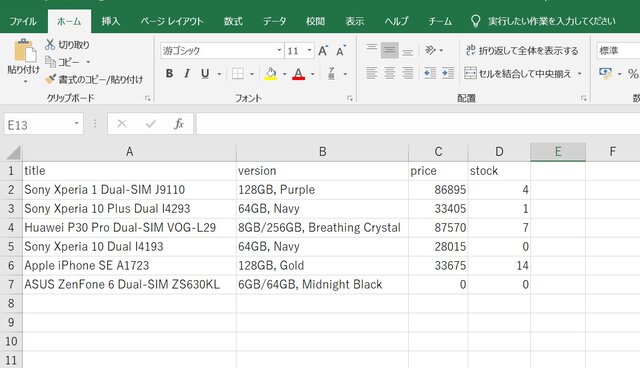Expand clipboard group dialog launcher

[x=147, y=98]
